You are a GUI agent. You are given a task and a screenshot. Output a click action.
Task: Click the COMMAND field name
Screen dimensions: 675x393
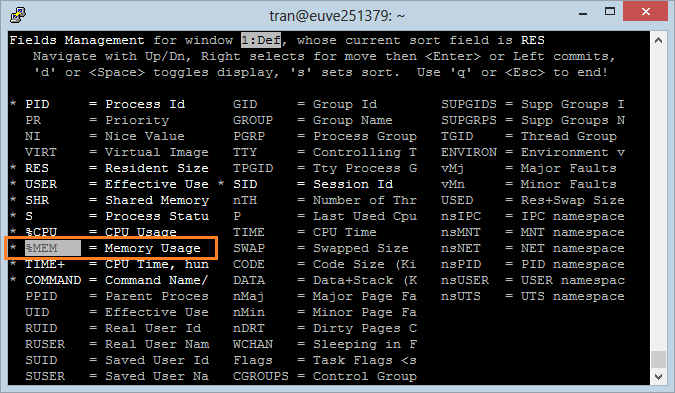click(53, 280)
